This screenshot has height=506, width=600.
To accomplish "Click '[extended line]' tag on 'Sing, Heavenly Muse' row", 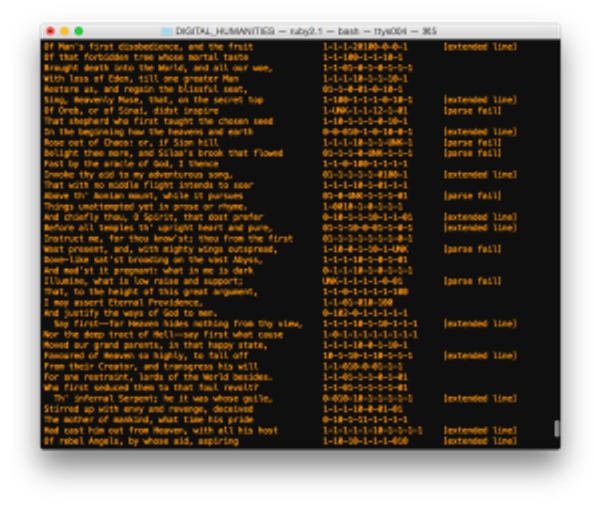I will tap(480, 100).
